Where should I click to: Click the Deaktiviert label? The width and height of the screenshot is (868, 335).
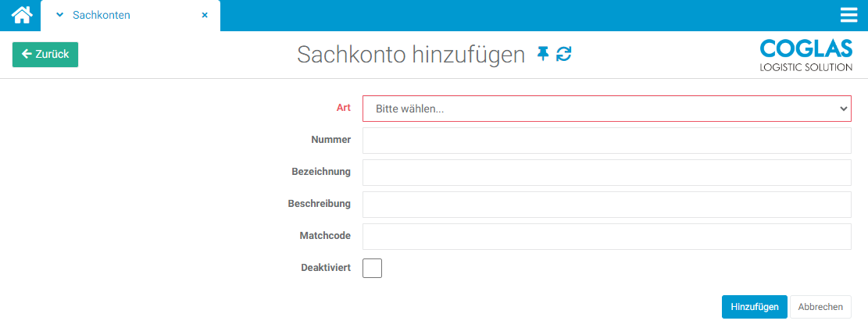click(x=326, y=268)
